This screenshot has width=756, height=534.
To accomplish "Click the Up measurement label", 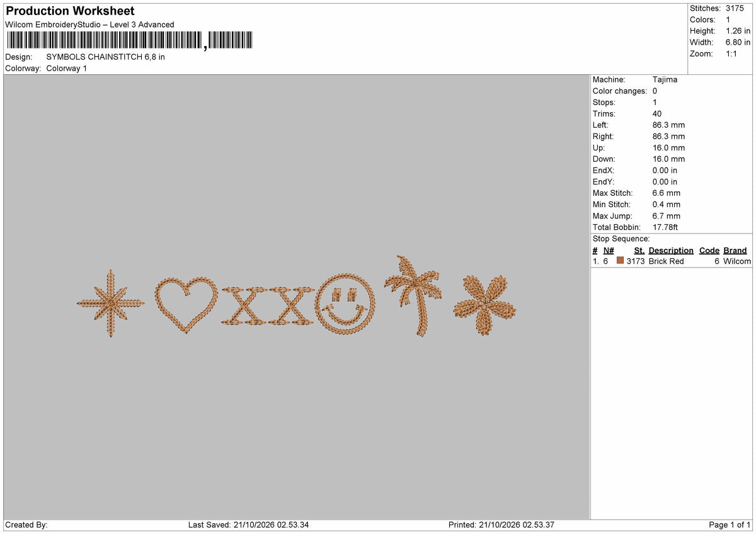I will click(x=599, y=147).
